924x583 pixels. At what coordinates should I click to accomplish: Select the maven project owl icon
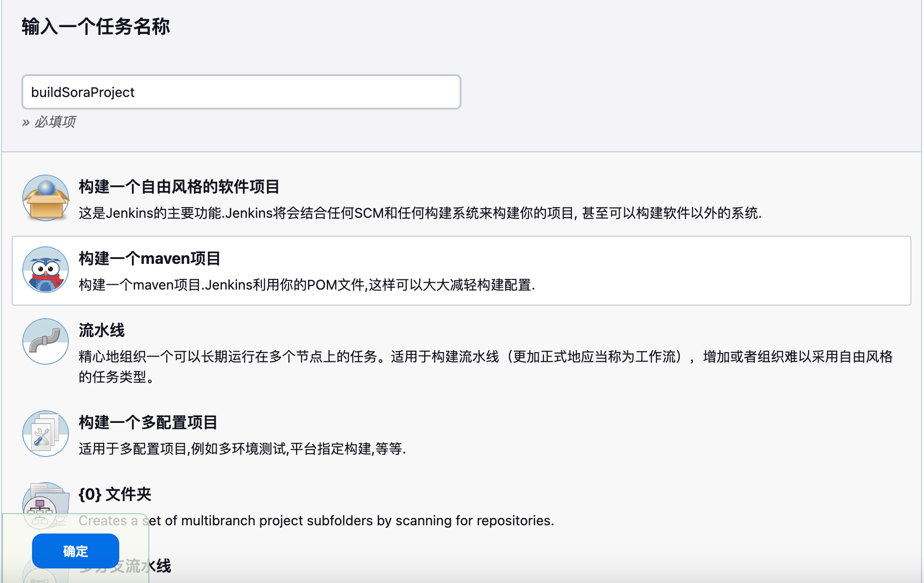tap(46, 270)
